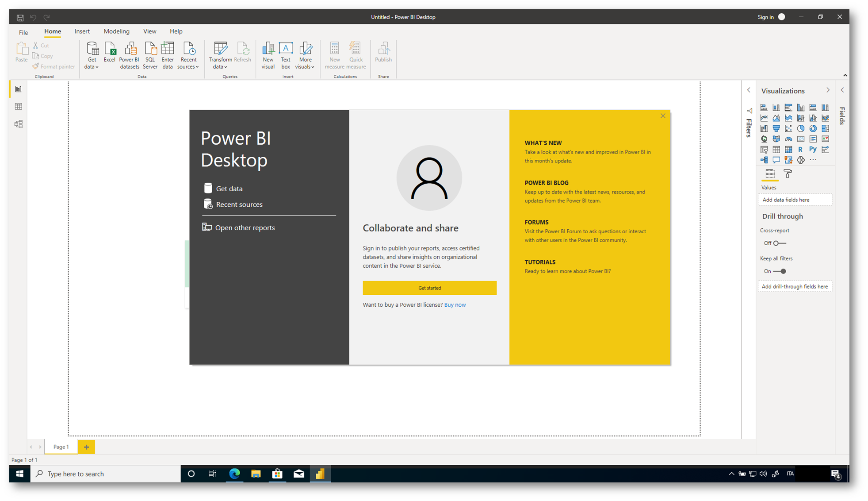This screenshot has width=868, height=501.
Task: Insert a Text box
Action: (286, 55)
